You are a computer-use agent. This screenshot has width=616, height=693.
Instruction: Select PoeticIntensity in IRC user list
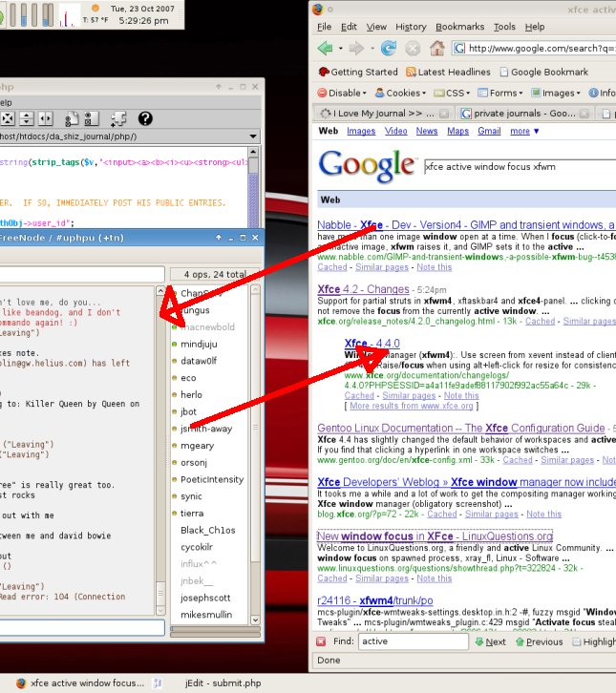212,479
